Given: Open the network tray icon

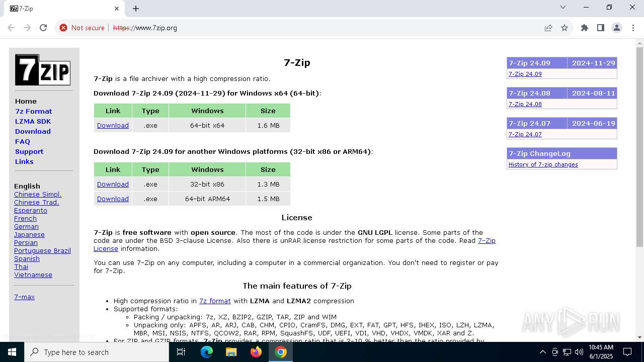Looking at the screenshot, I should coord(567,352).
